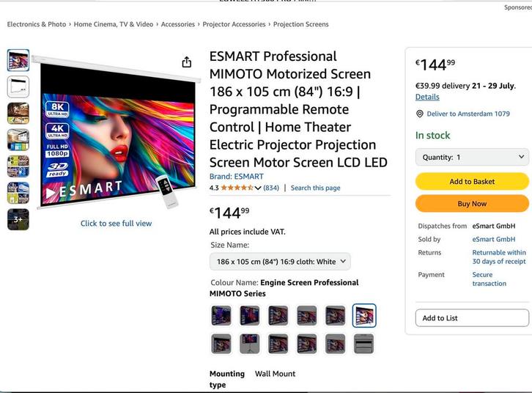Click the Buy Now button
Screen dimensions: 532x393
tap(472, 204)
